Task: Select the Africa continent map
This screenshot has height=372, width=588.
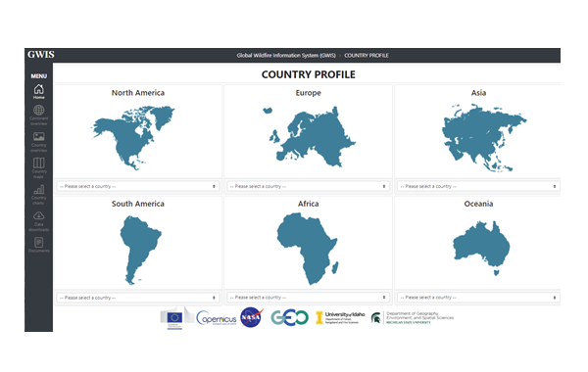Action: (x=308, y=249)
